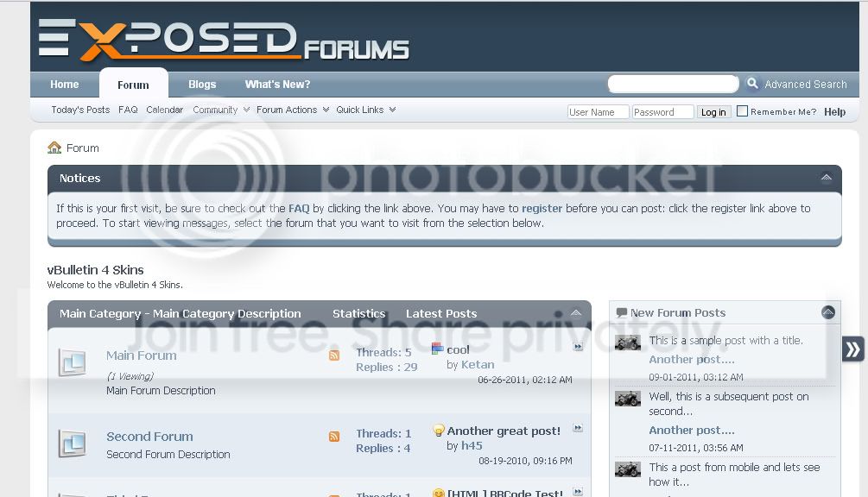Click the FAQ link in Notices text
Screen dimensions: 868x497
299,209
